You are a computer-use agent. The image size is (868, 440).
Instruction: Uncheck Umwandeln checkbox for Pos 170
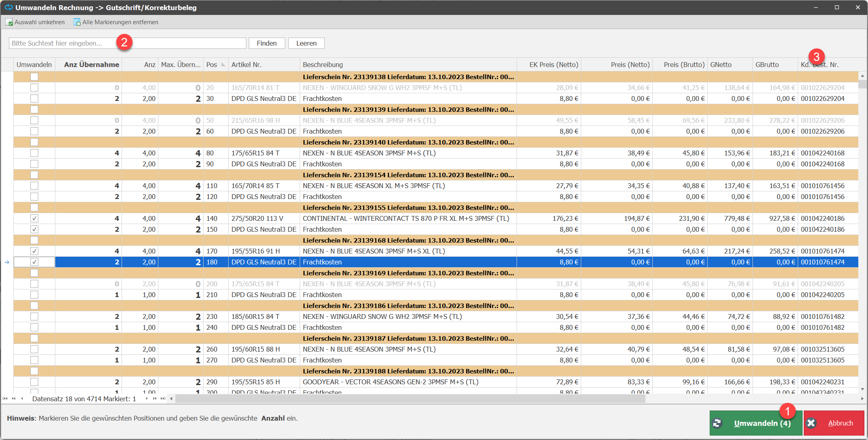coord(34,251)
